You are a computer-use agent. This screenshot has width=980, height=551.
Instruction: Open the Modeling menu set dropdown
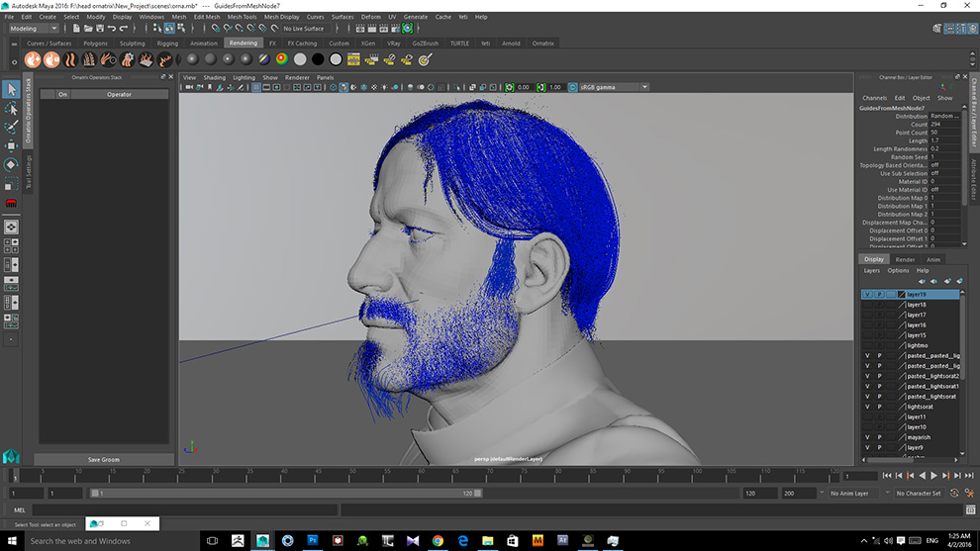[33, 29]
